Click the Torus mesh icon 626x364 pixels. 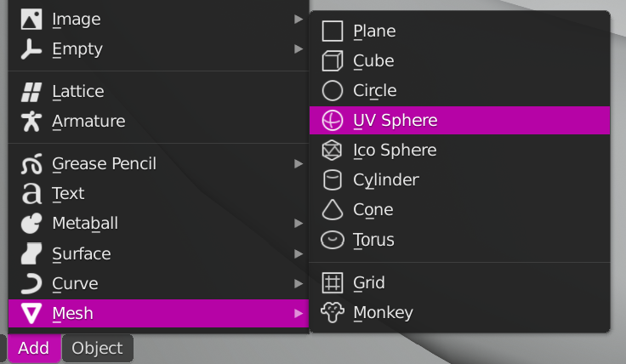click(332, 240)
